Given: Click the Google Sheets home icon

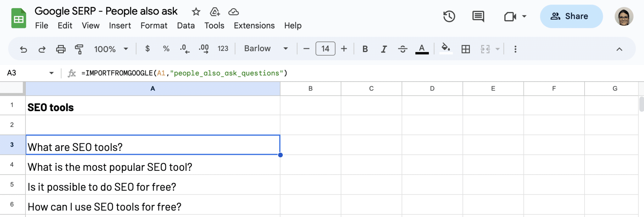Looking at the screenshot, I should [x=19, y=18].
